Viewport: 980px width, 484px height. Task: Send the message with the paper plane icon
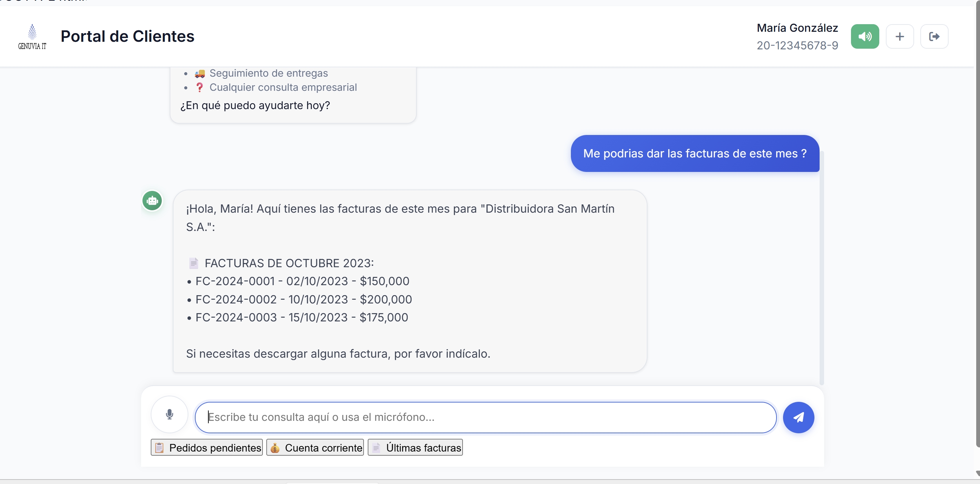point(799,417)
